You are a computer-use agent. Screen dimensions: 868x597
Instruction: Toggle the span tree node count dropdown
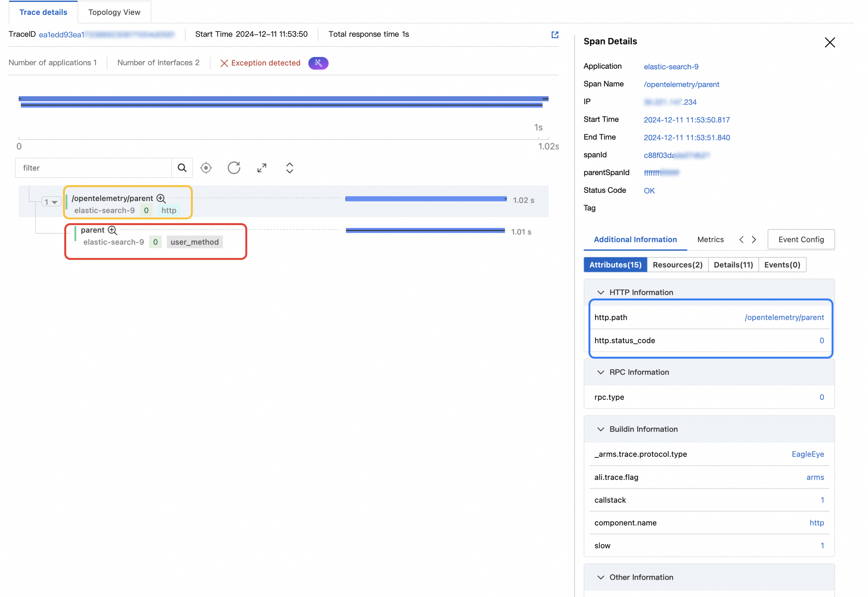[x=51, y=202]
